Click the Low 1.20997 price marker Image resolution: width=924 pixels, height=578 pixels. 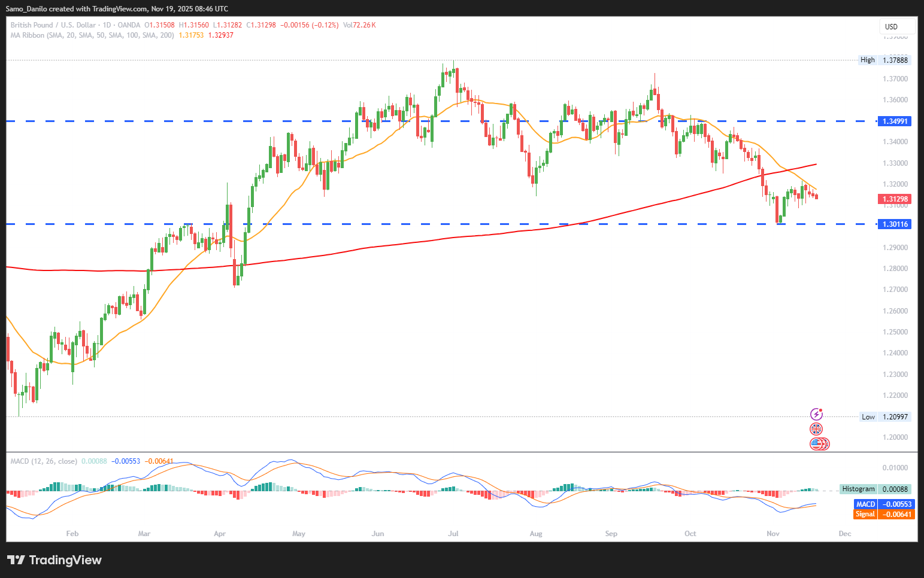[885, 417]
